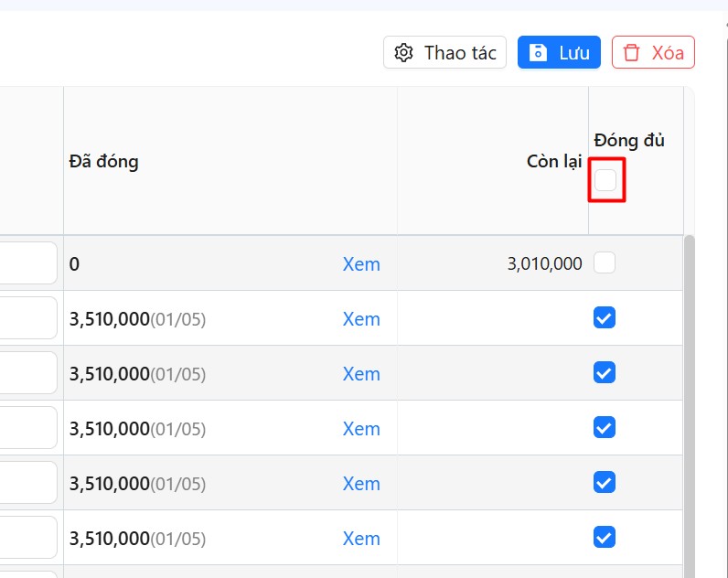Click the Xem link in the fifth row
This screenshot has height=578, width=728.
[x=361, y=484]
